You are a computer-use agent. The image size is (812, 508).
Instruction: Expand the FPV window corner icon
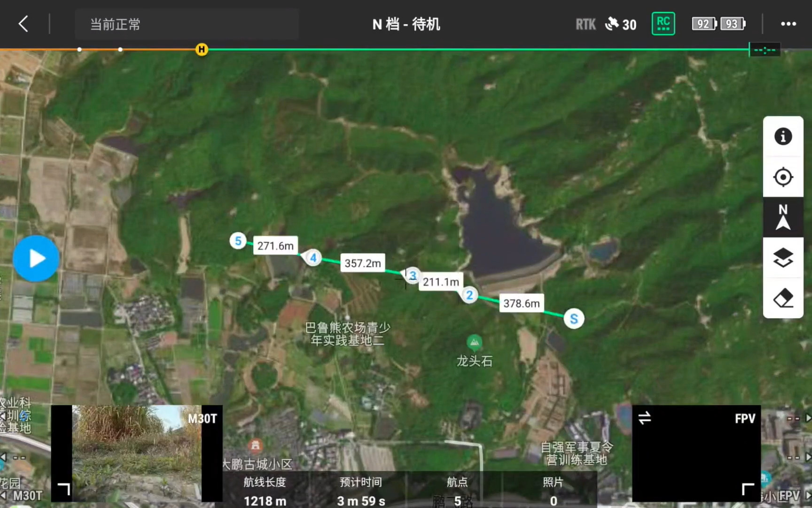(748, 489)
